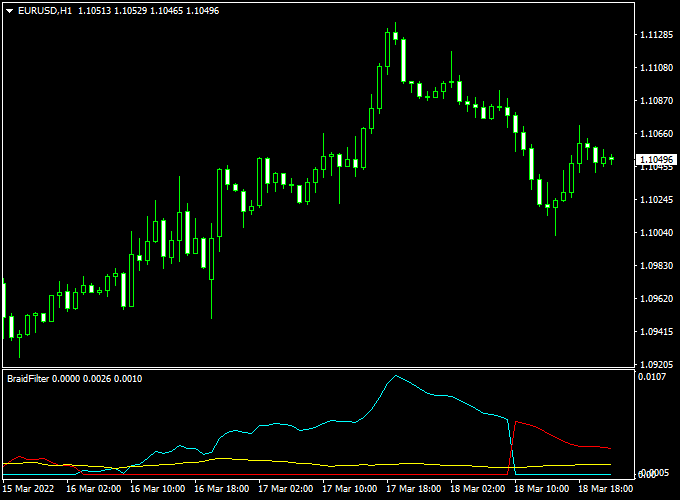
Task: Click the 1.09830 price level on the price scale
Action: [657, 265]
